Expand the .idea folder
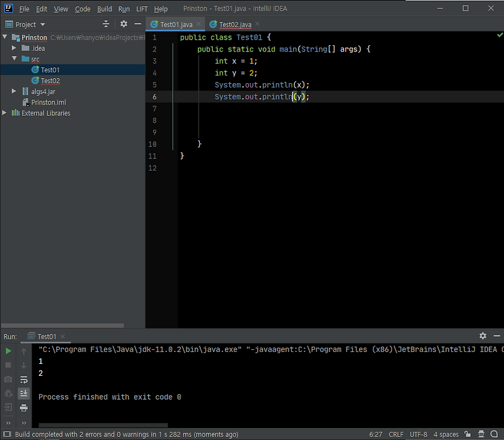This screenshot has width=504, height=440. click(14, 47)
